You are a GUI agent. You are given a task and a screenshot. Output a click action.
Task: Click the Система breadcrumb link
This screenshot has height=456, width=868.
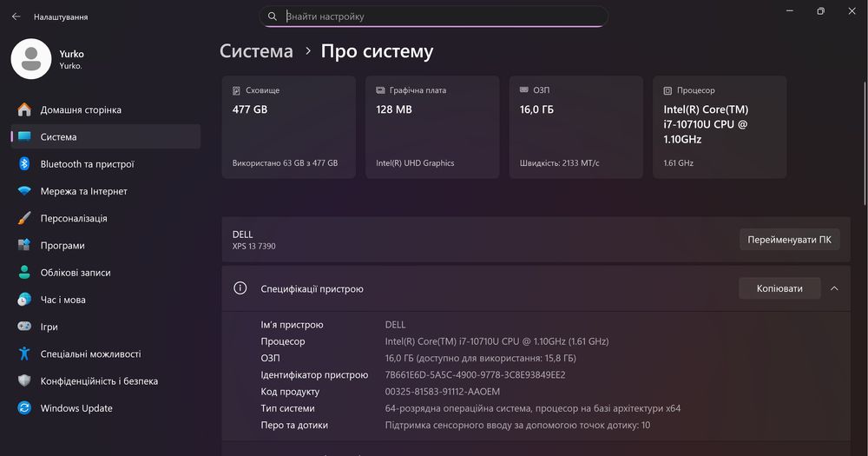coord(256,51)
